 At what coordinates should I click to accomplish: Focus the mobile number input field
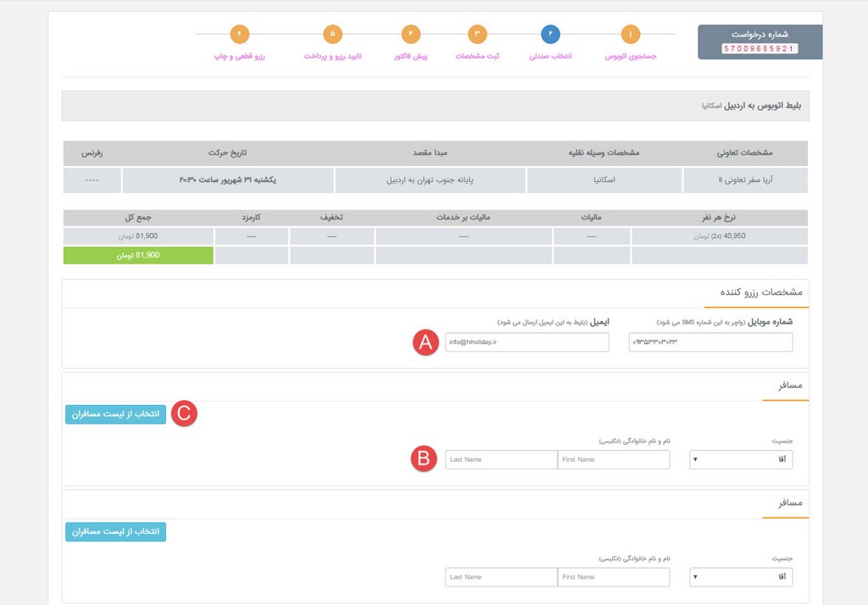(711, 341)
